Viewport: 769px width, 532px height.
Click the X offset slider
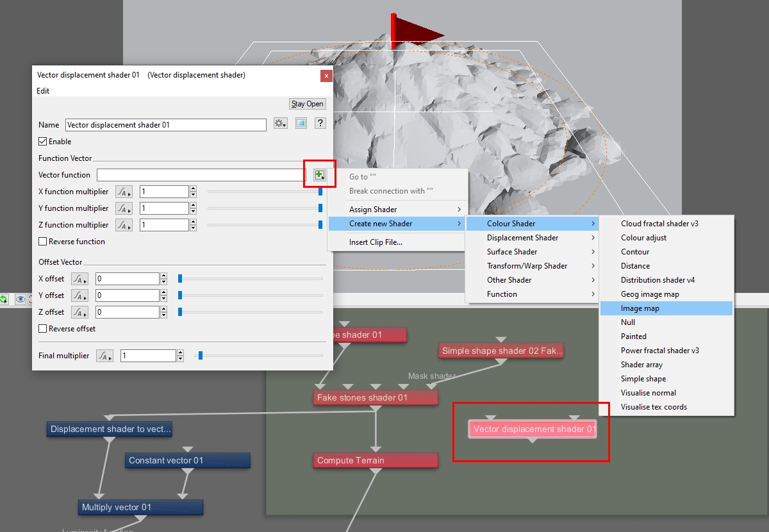coord(251,279)
